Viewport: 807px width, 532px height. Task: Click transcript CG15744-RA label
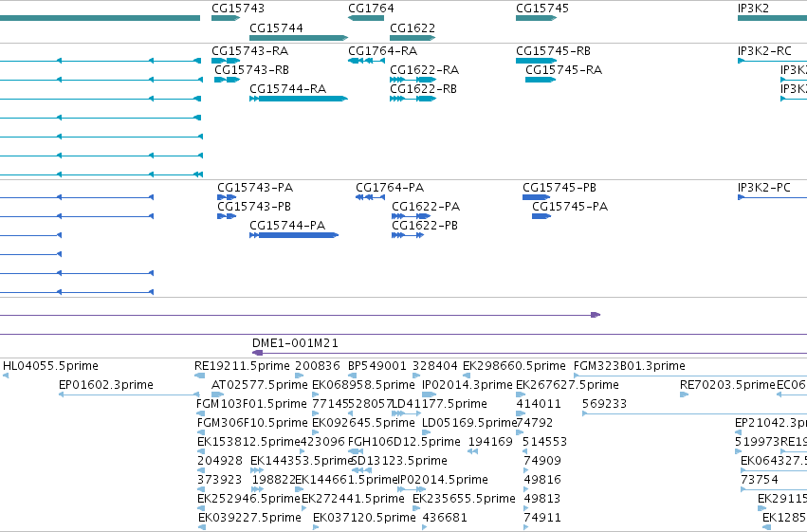point(287,89)
